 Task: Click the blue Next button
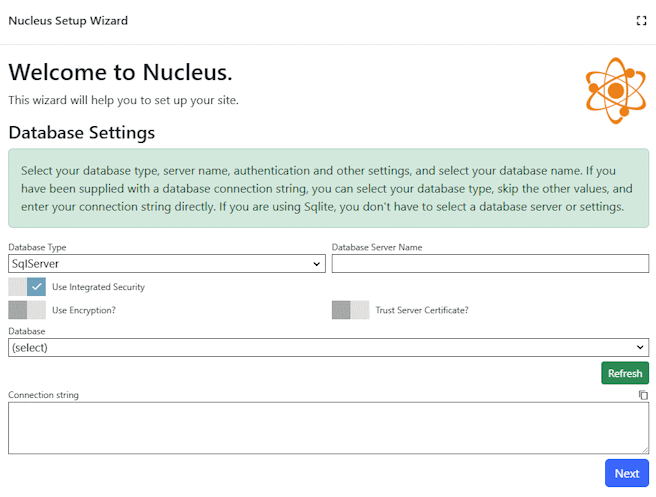pyautogui.click(x=626, y=473)
